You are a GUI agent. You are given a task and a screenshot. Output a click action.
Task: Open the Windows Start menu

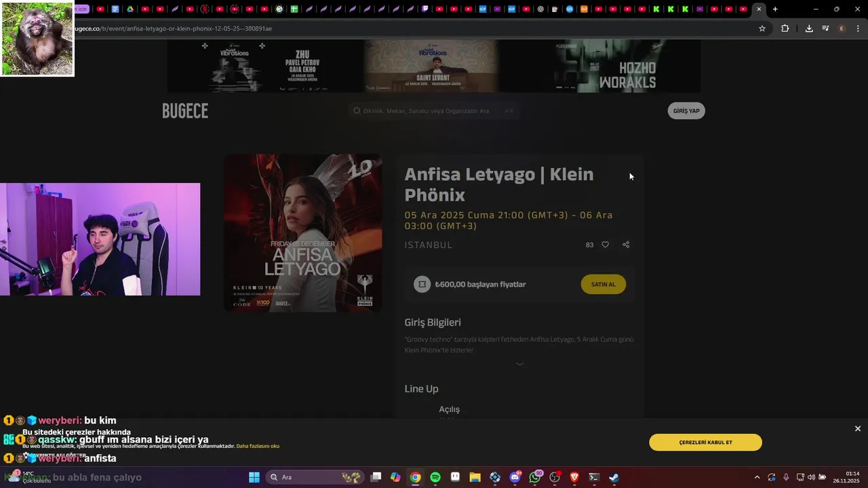coord(254,477)
